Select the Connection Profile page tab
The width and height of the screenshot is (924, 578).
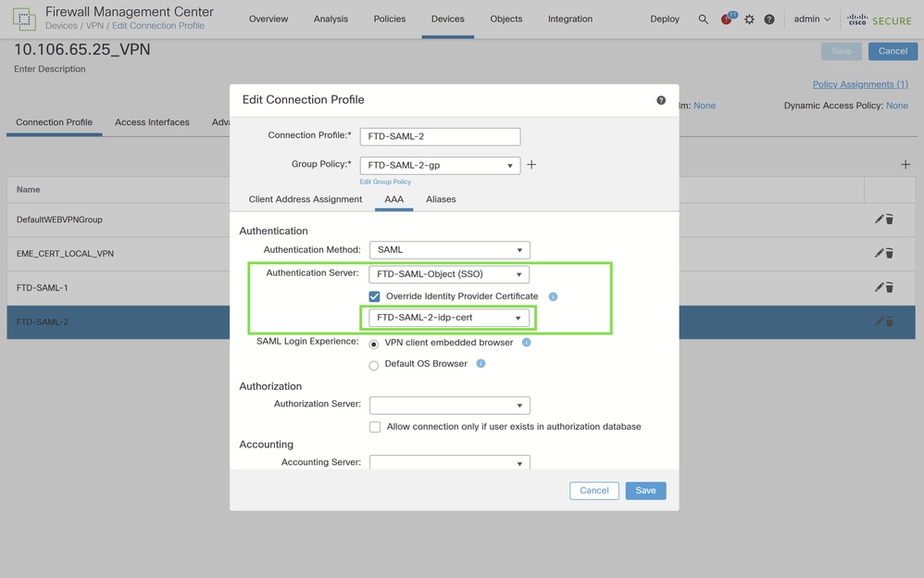click(55, 122)
